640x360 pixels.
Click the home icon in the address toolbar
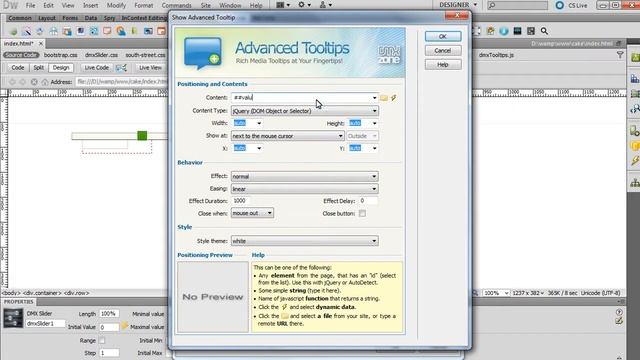point(45,82)
